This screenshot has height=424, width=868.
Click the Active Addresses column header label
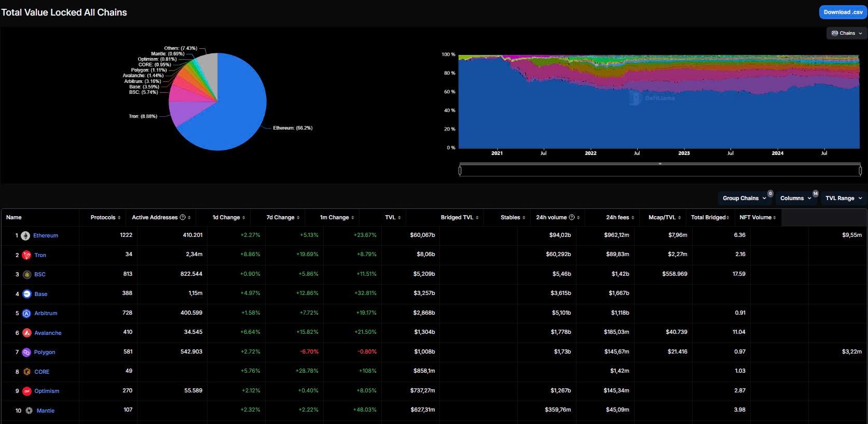(155, 217)
